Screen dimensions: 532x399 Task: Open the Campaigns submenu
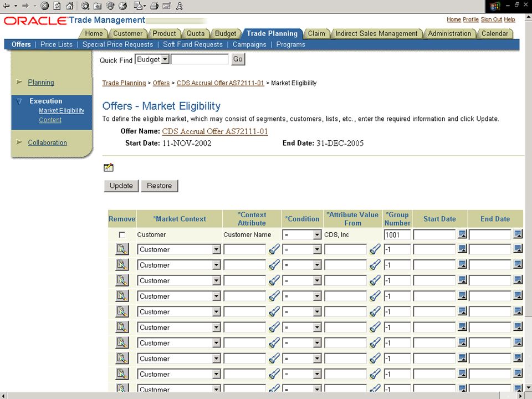pos(249,44)
